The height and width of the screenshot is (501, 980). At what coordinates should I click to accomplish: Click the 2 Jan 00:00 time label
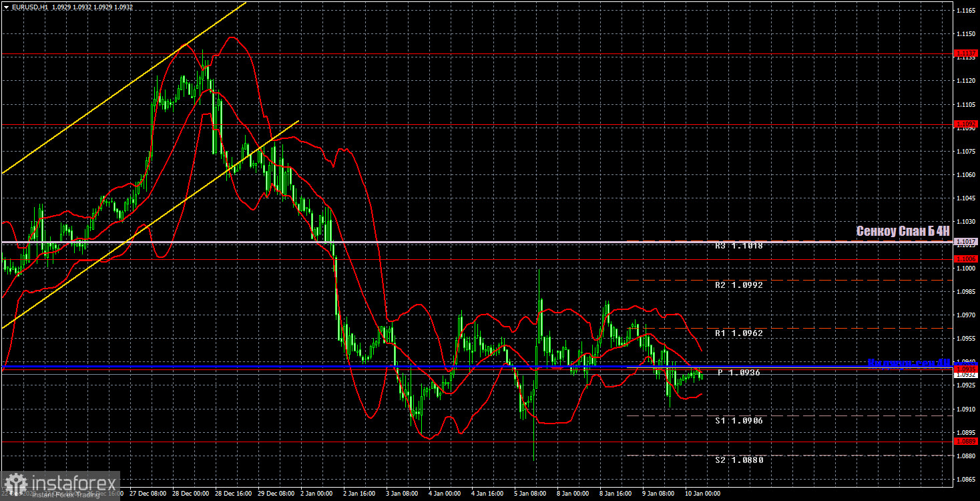(x=318, y=494)
